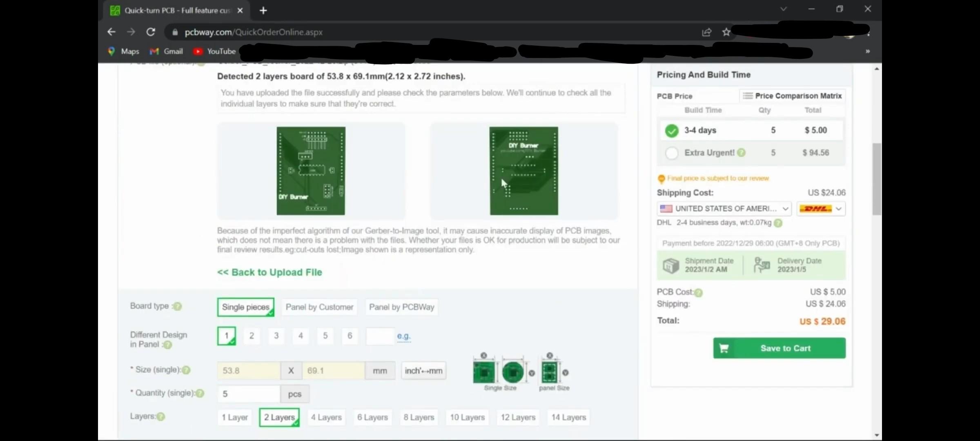Click the share page icon in address bar
Viewport: 980px width, 441px height.
point(706,32)
